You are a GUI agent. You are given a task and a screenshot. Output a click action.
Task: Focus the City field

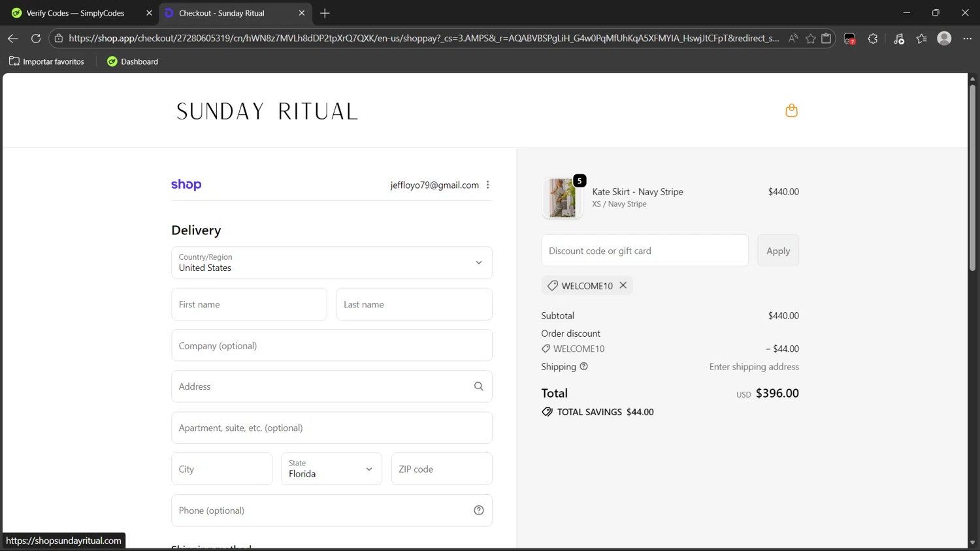[x=222, y=469]
